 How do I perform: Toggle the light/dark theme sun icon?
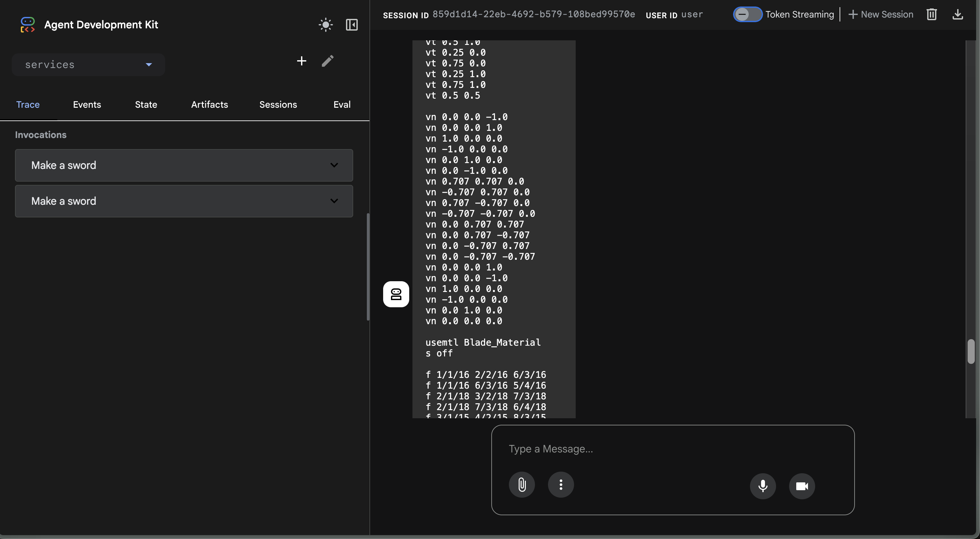[x=326, y=25]
